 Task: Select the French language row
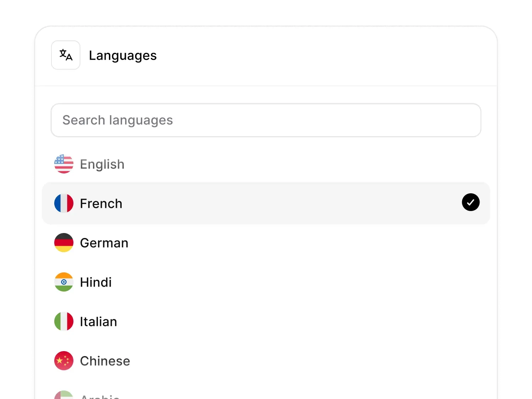click(266, 203)
